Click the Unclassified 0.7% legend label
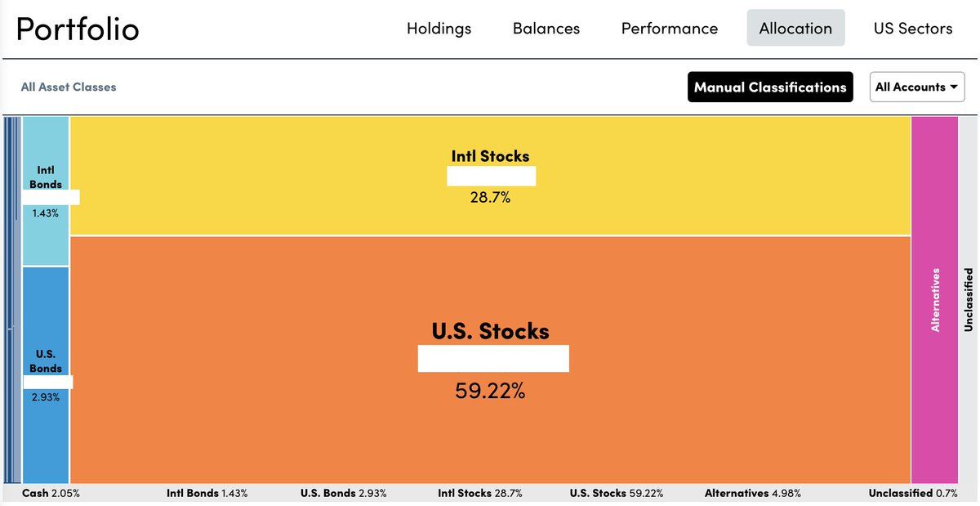Screen dimensions: 980x506 pos(912,494)
